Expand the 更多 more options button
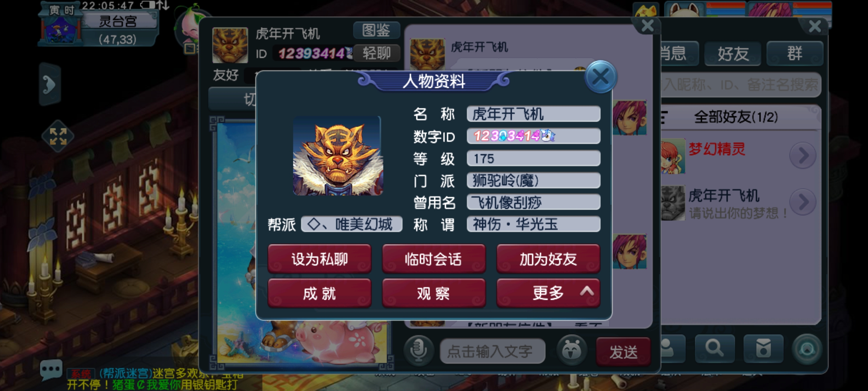 click(x=548, y=293)
